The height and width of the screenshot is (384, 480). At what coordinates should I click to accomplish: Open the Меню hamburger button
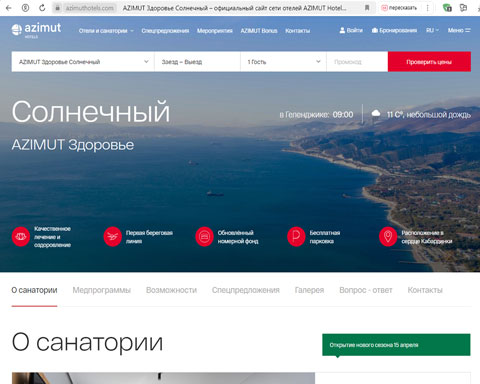tap(459, 30)
